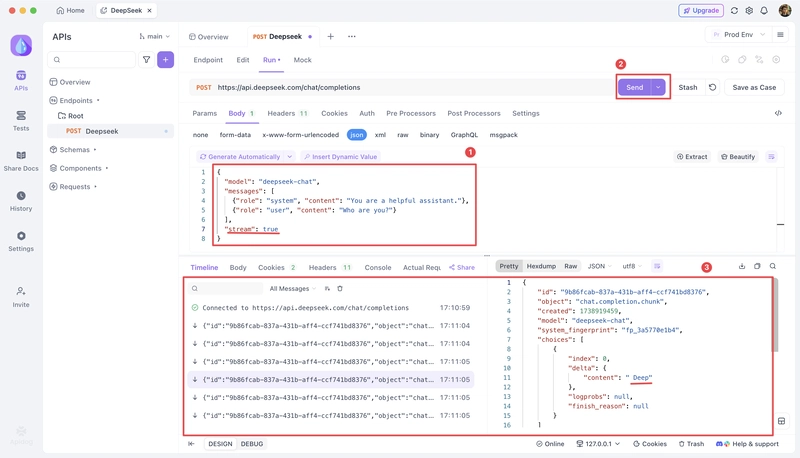Click the Beautify button
Image resolution: width=800 pixels, height=458 pixels.
click(x=738, y=157)
